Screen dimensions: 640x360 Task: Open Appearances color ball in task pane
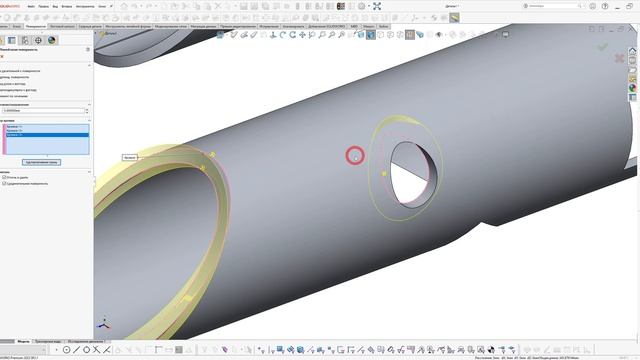click(x=632, y=88)
